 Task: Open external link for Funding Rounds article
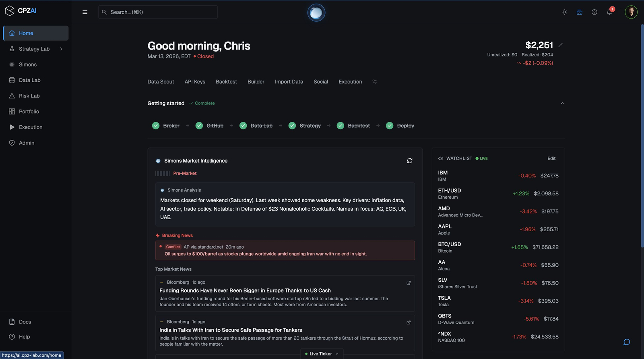[x=409, y=283]
